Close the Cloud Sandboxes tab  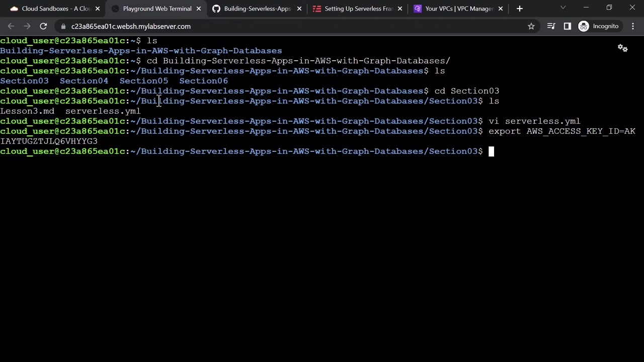pyautogui.click(x=98, y=9)
